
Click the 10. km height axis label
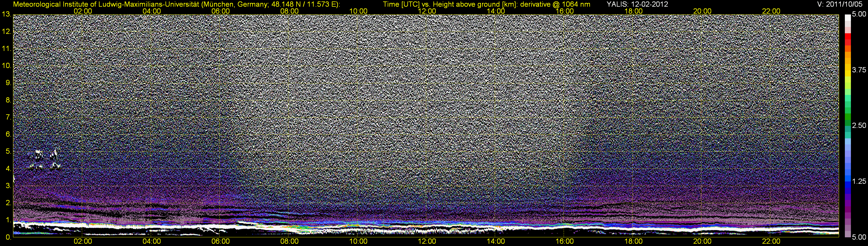[7, 66]
